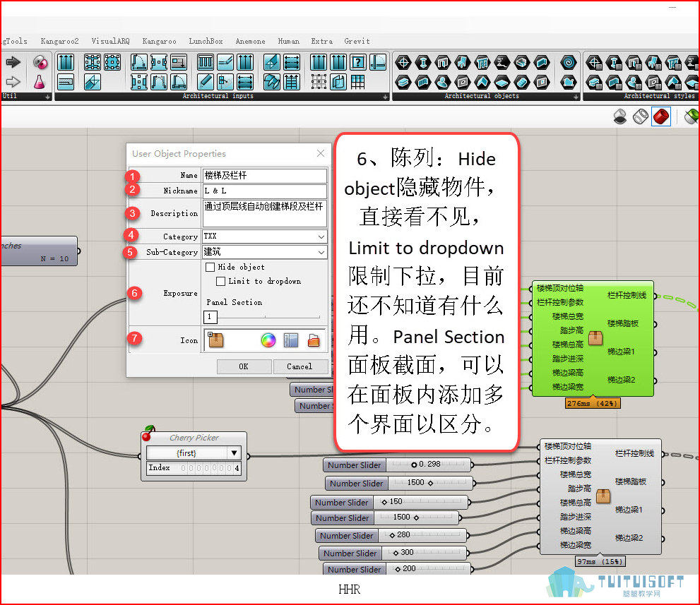Image resolution: width=700 pixels, height=605 pixels.
Task: Click the Number Slider showing 300
Action: (x=393, y=553)
